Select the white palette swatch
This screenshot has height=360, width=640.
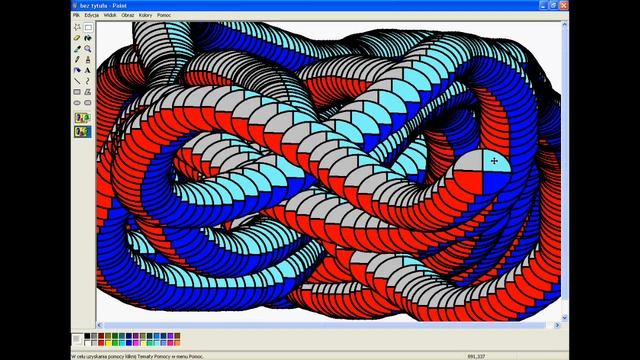[87, 343]
